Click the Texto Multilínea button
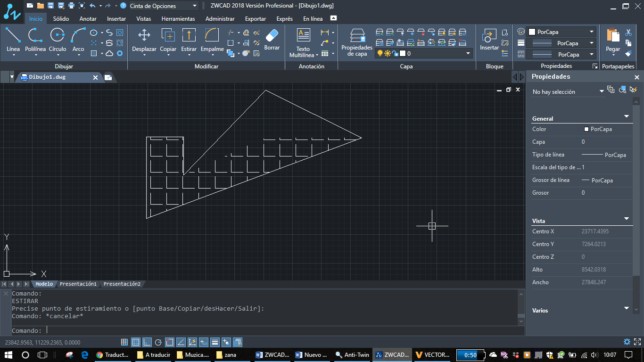The image size is (644, 362). 303,43
